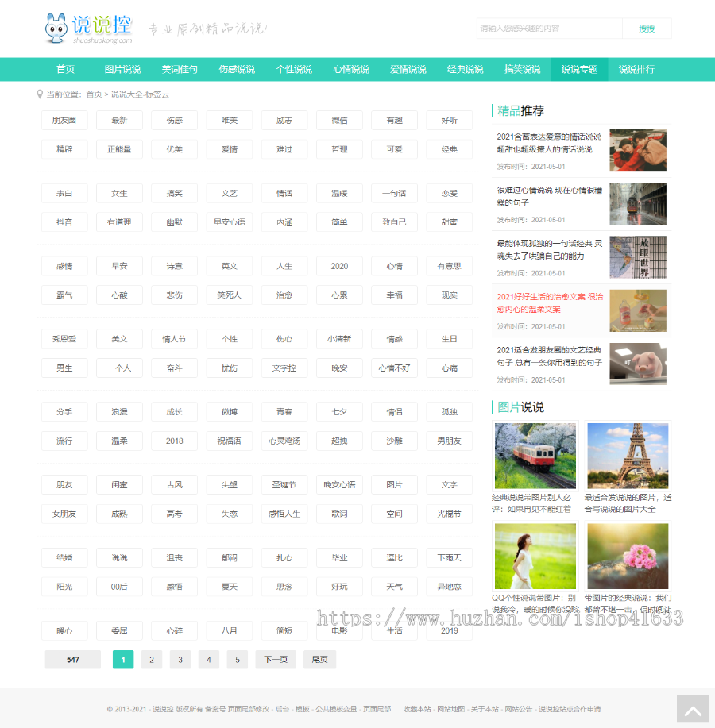
Task: Click 网站公告 footer link
Action: [x=519, y=709]
